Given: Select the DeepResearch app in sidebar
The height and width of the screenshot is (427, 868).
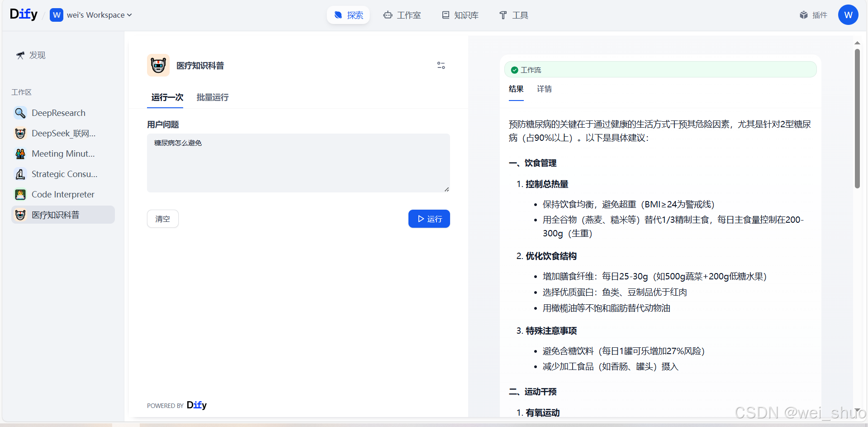Looking at the screenshot, I should click(58, 113).
